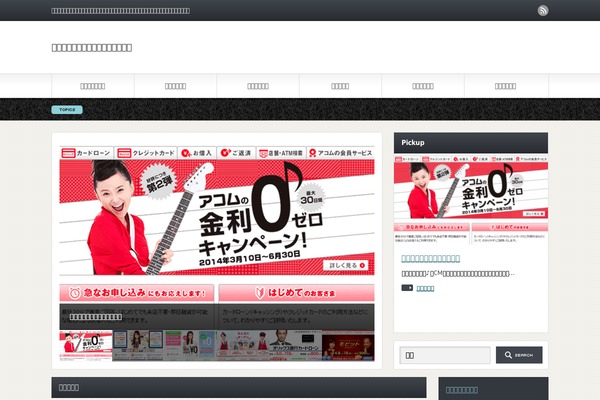Click the カードローン tab in main banner
Image resolution: width=600 pixels, height=400 pixels.
[x=86, y=153]
